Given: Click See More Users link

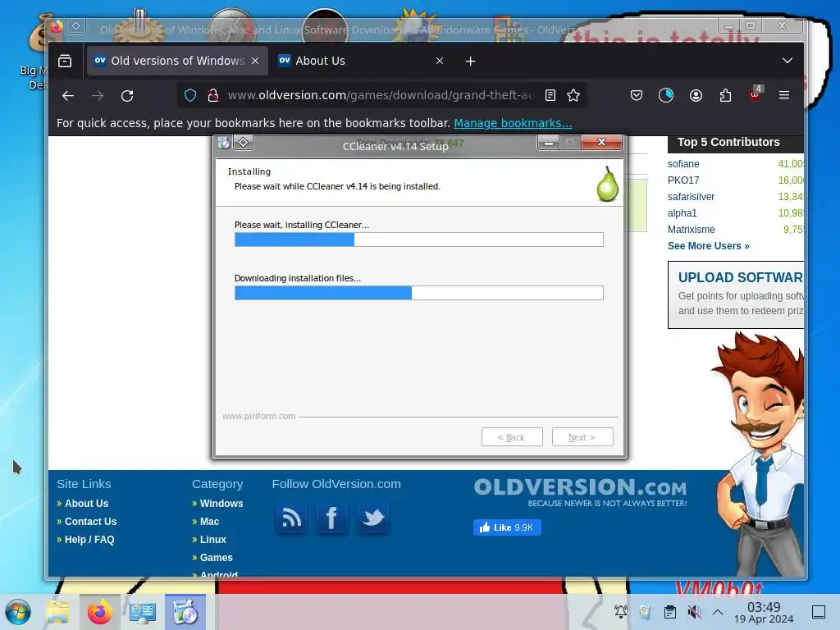Looking at the screenshot, I should 708,246.
